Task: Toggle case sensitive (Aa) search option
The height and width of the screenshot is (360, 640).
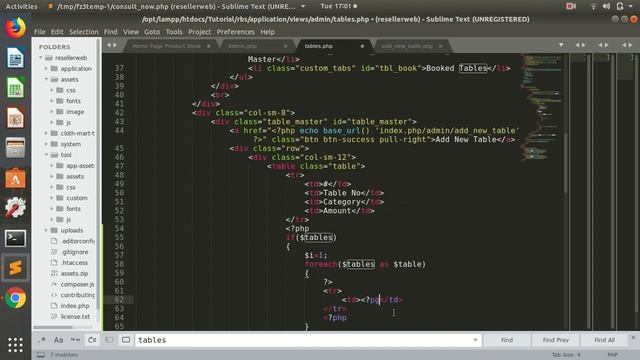Action: (58, 340)
